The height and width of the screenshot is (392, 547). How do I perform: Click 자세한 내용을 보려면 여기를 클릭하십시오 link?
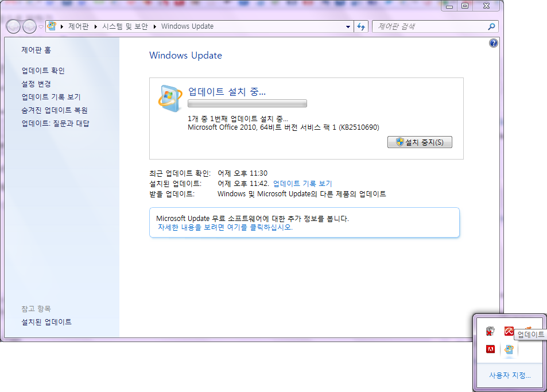click(x=225, y=227)
